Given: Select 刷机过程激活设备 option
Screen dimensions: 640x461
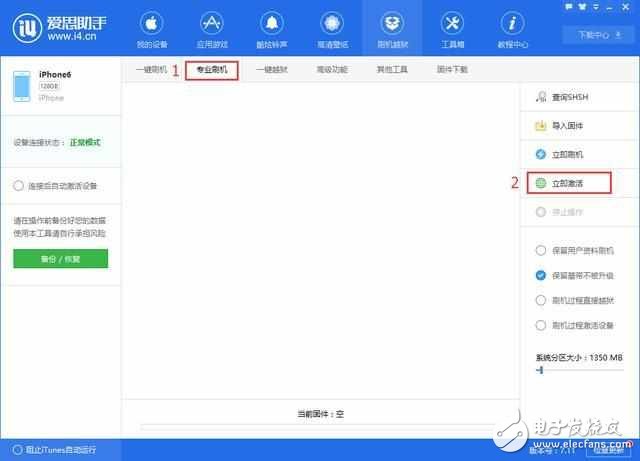Looking at the screenshot, I should [540, 325].
